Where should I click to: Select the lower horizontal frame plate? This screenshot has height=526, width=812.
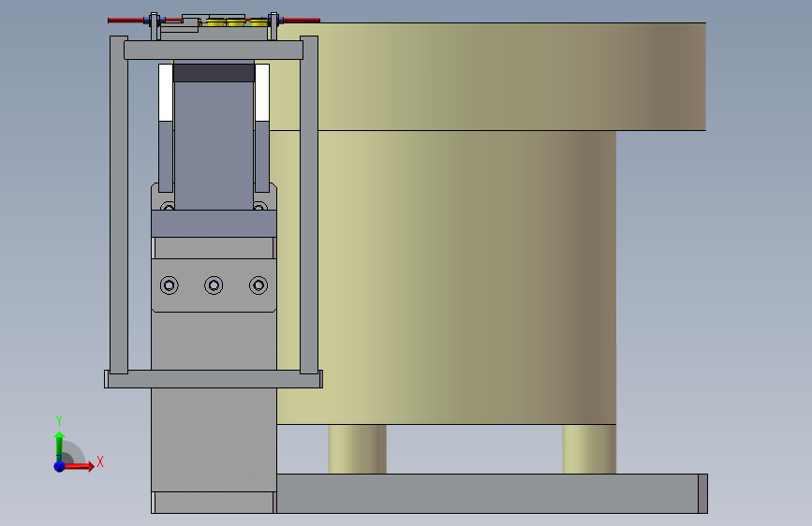214,379
